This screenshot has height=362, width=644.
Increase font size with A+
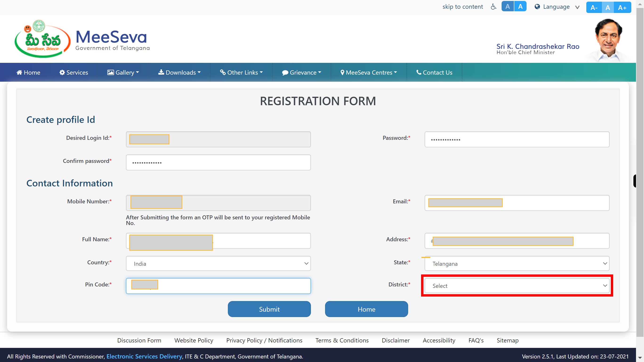[622, 8]
